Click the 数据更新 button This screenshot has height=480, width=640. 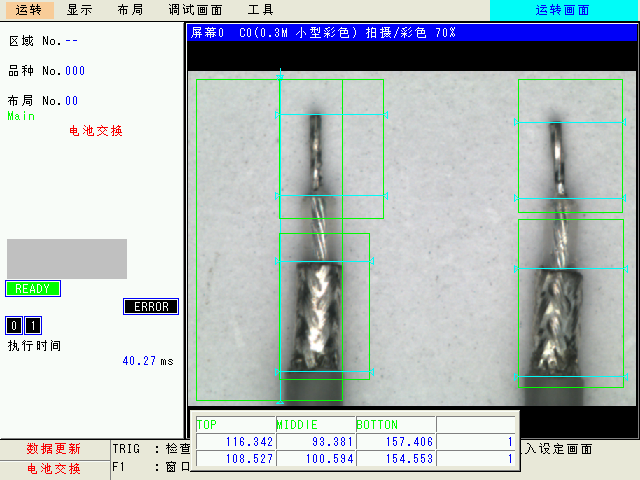[x=54, y=449]
